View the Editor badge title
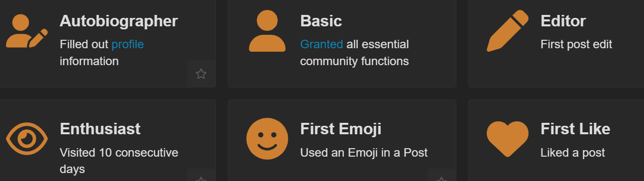Viewport: 644px width, 181px height. (x=563, y=21)
